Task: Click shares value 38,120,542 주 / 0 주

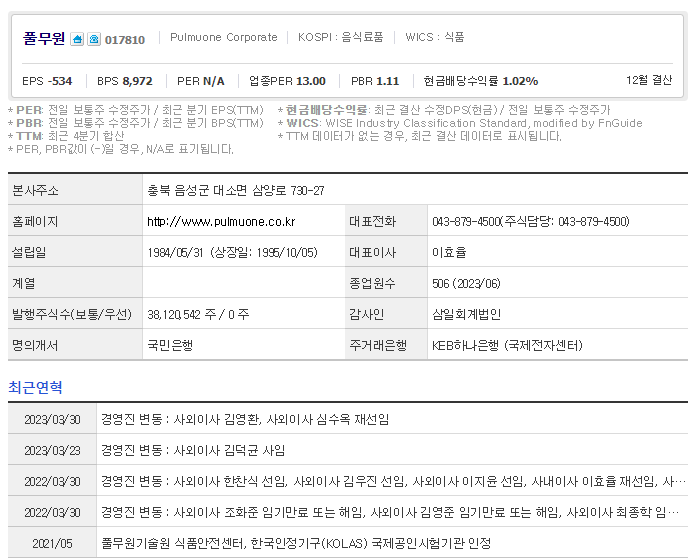Action: coord(198,315)
